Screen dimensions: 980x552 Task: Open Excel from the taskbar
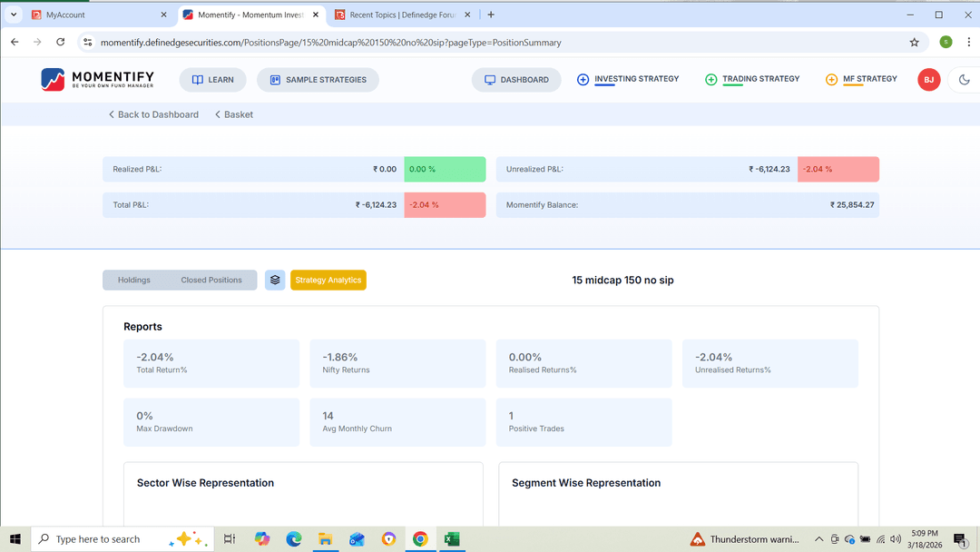[x=451, y=539]
